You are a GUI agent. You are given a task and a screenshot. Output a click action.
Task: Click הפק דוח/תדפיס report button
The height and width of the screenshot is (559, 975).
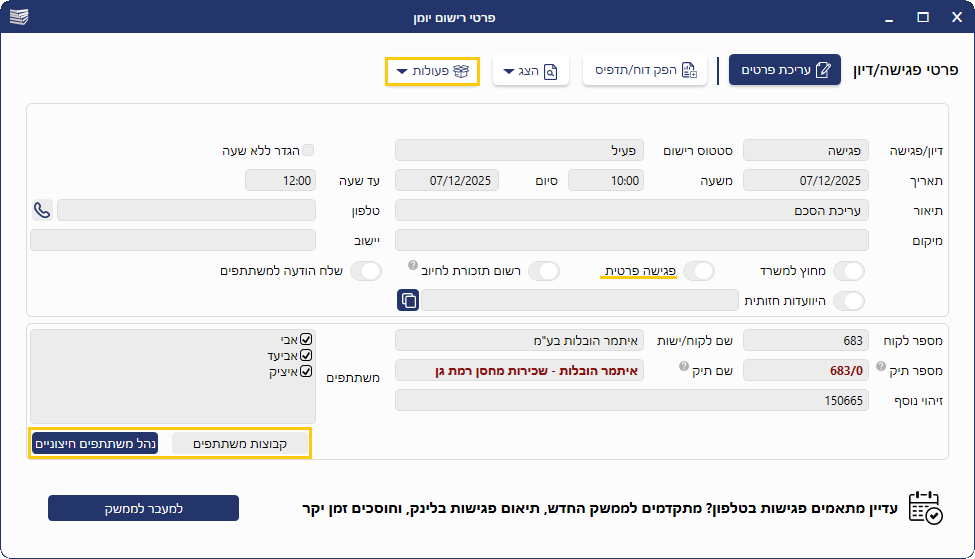645,71
